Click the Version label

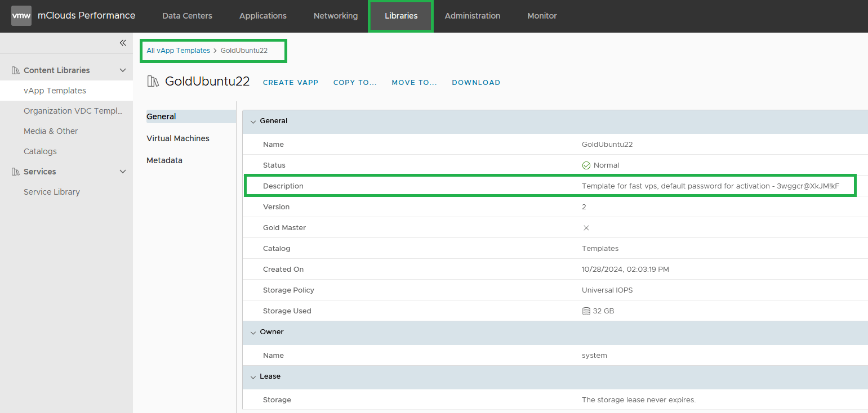pos(276,207)
